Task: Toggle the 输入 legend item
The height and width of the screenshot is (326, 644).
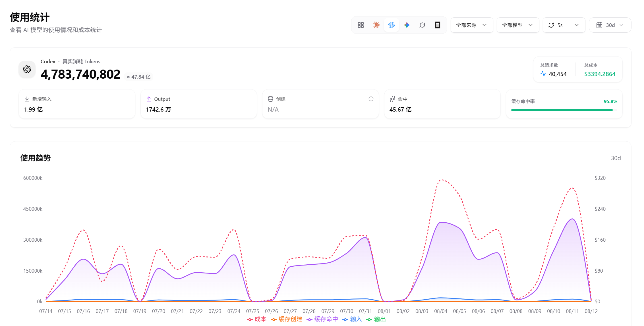Action: [352, 319]
